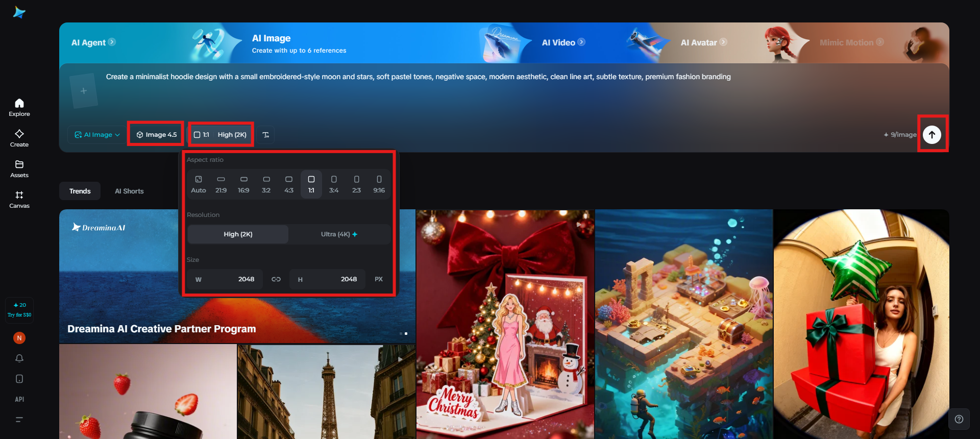
Task: Open notifications bell
Action: click(19, 358)
